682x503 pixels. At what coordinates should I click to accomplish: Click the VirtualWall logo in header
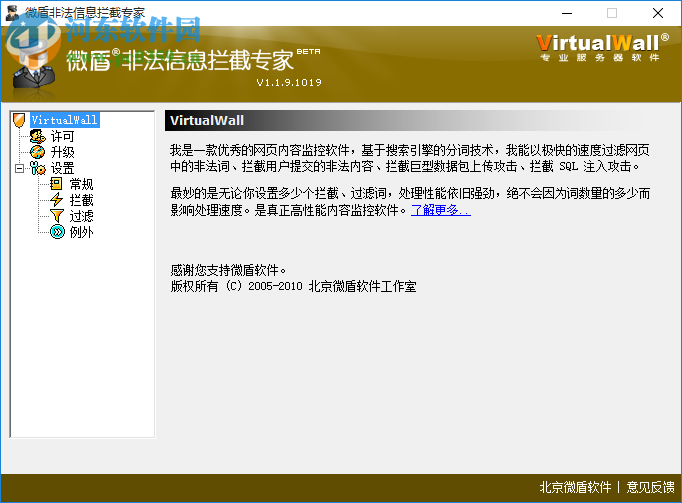pos(602,47)
